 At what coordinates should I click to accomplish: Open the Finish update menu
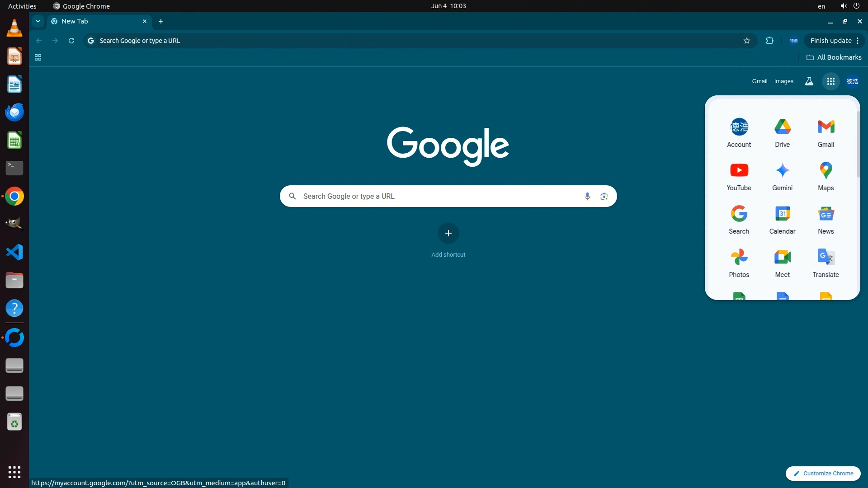click(834, 41)
